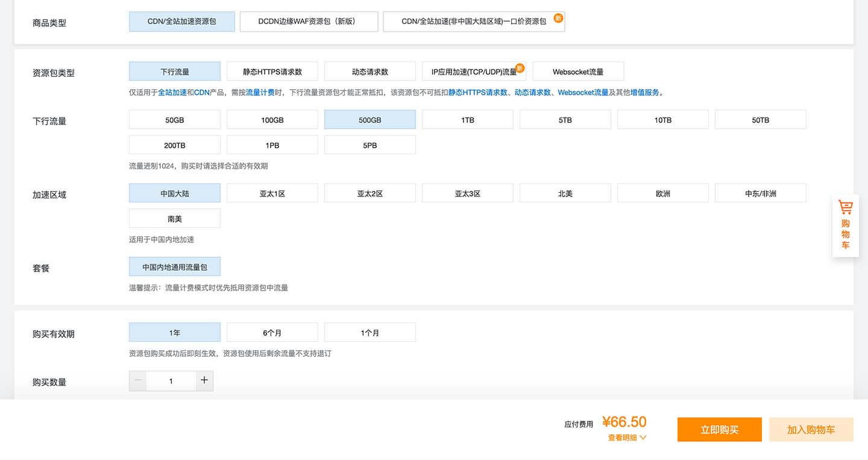Choose 下行流量 resource package type
868x460 pixels.
pos(175,71)
